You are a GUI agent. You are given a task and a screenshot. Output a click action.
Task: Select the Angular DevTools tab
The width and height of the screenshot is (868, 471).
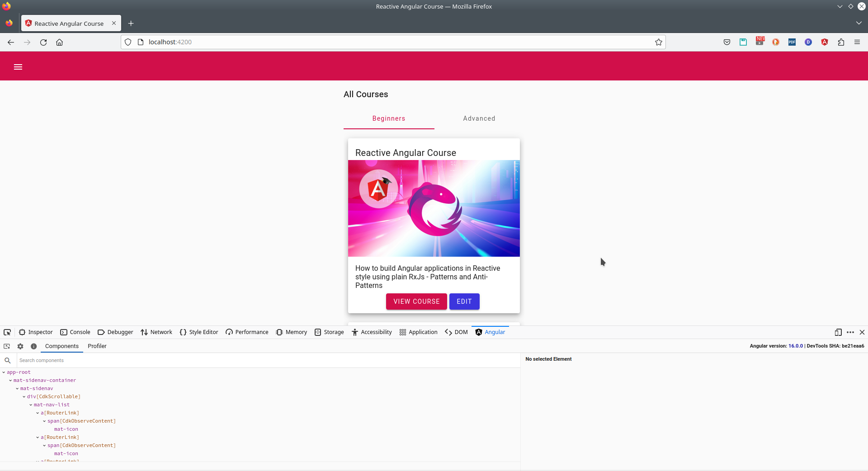coord(490,332)
